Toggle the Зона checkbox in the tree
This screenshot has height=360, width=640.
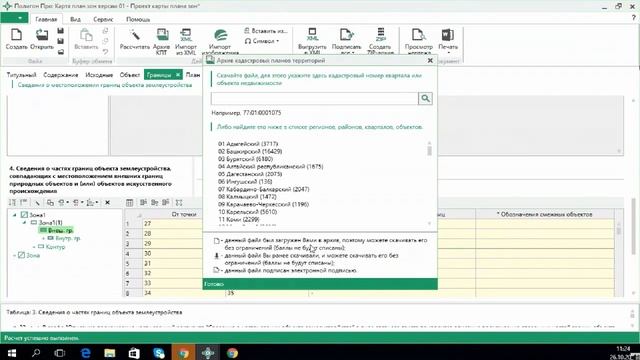tap(21, 255)
